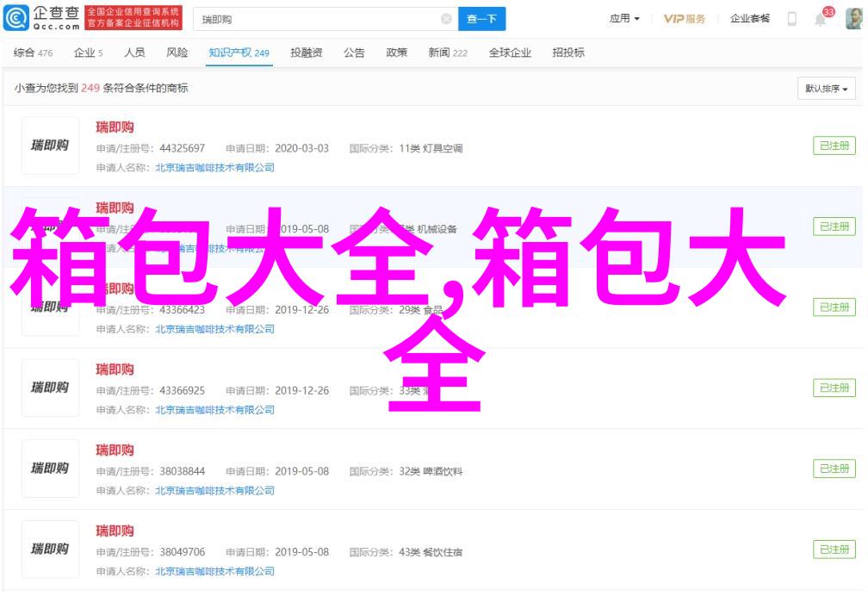Open applicant 北京瑞吉咖啡技术有限公司 under number 43366423
Image resolution: width=868 pixels, height=596 pixels.
214,329
